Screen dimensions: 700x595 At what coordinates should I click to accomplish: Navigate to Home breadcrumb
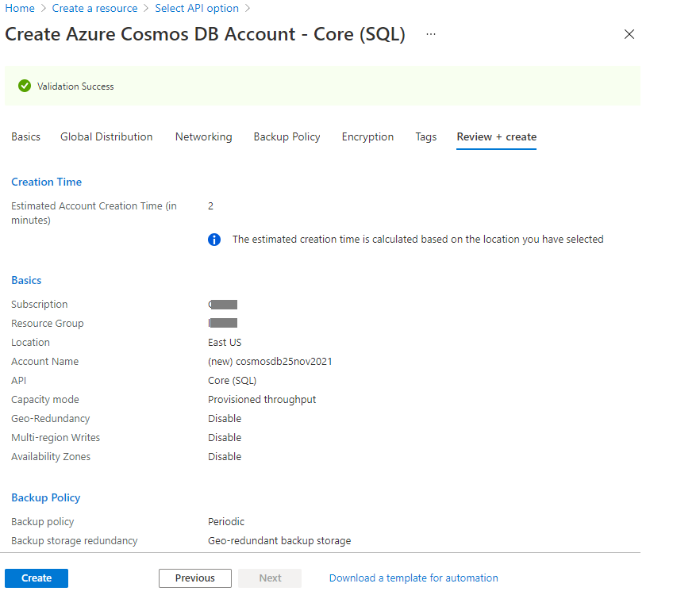(x=20, y=8)
